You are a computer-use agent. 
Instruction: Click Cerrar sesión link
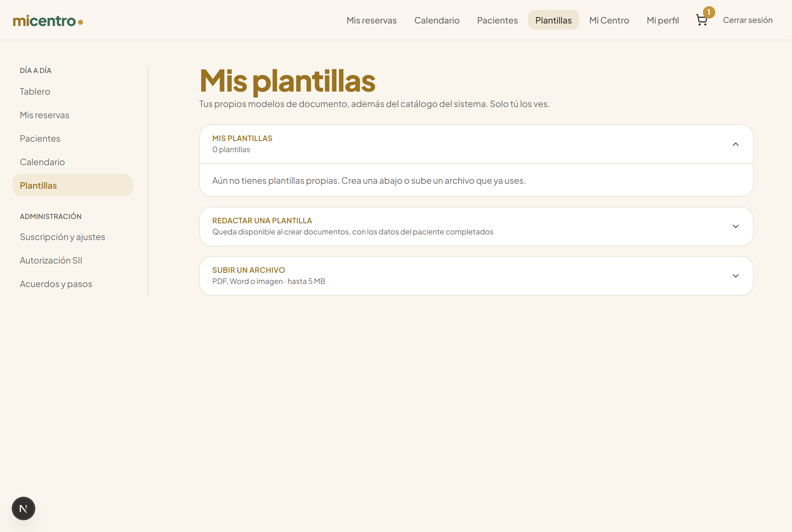[747, 20]
